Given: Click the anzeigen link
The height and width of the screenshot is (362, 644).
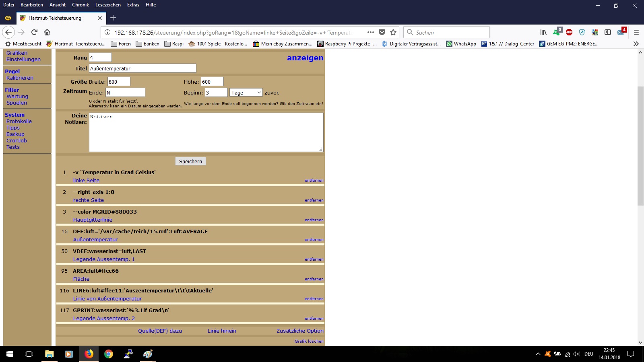Looking at the screenshot, I should click(305, 58).
